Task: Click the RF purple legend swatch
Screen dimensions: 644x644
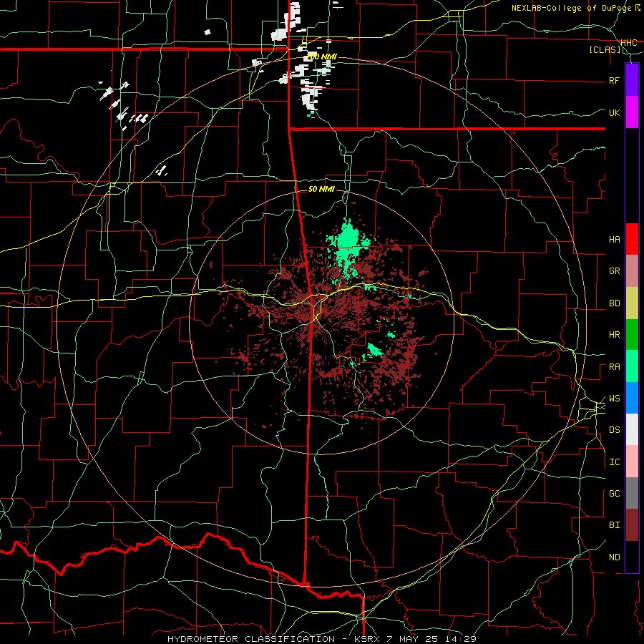Action: pos(632,80)
